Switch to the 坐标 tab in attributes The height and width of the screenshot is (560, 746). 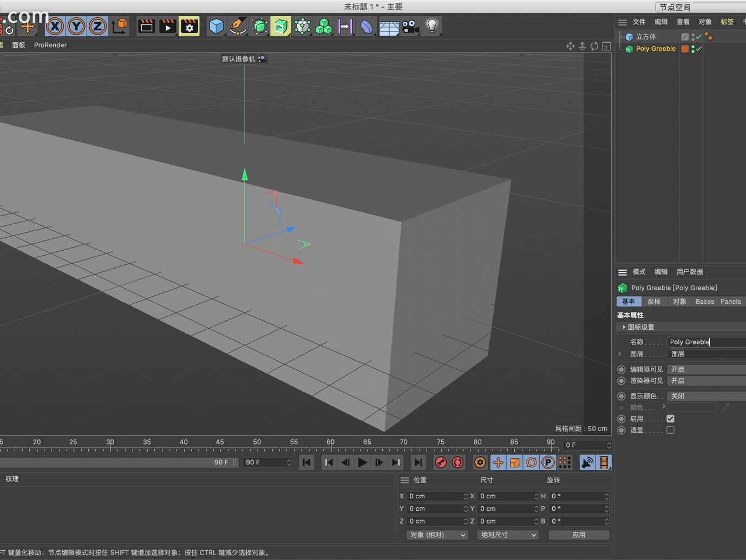point(654,301)
